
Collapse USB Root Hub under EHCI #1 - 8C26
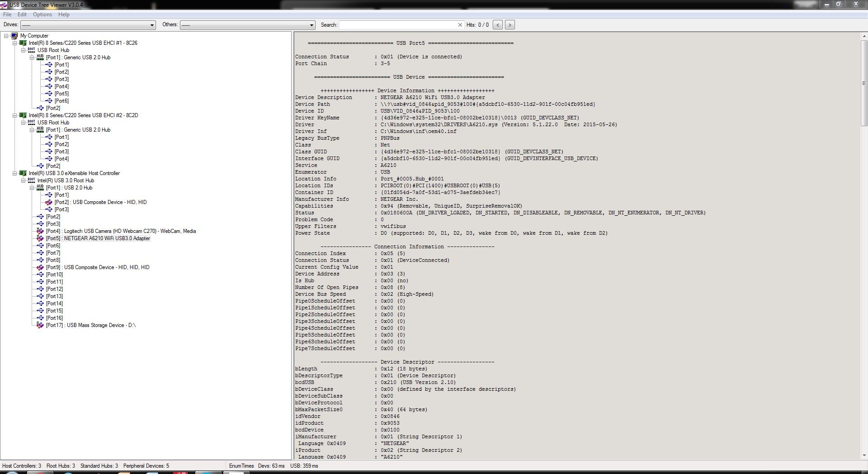(x=23, y=50)
